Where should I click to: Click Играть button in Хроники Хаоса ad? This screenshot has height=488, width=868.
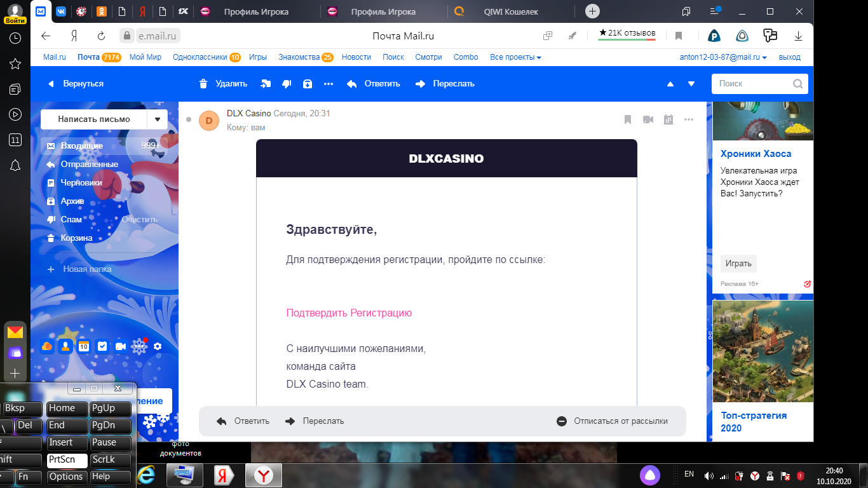tap(738, 263)
